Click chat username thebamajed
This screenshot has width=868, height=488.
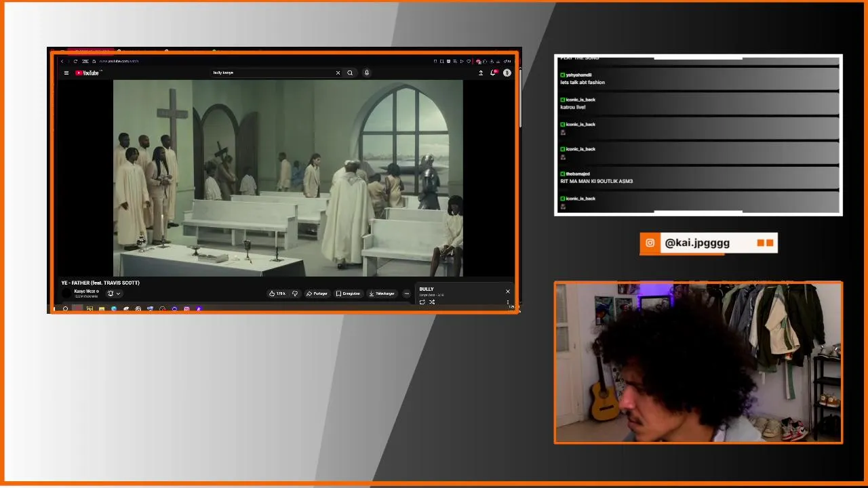coord(578,174)
